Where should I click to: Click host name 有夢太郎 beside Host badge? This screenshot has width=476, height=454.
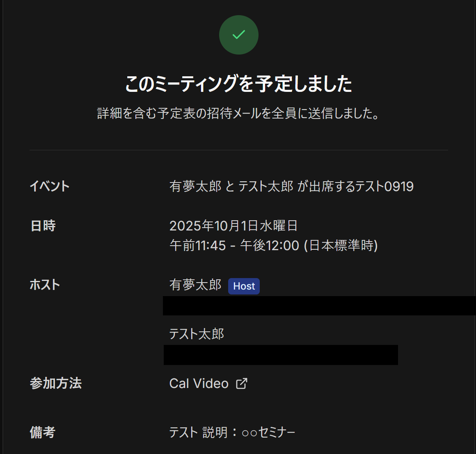195,285
